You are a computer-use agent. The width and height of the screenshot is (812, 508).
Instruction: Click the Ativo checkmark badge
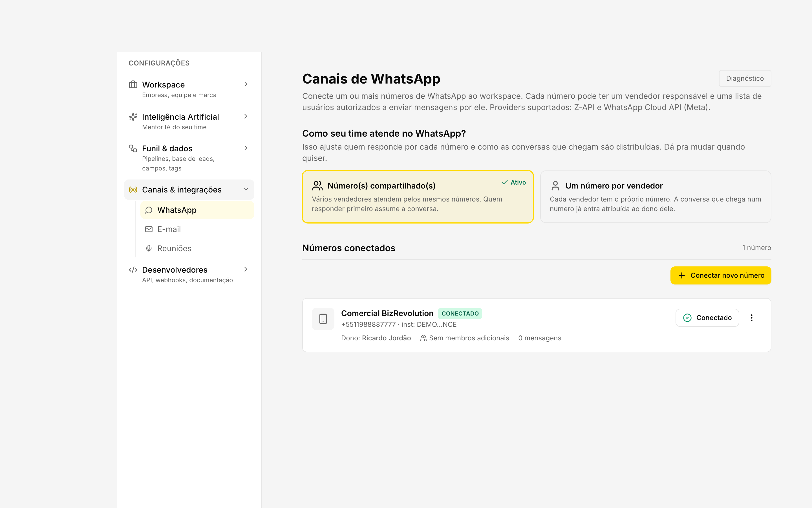pyautogui.click(x=513, y=182)
